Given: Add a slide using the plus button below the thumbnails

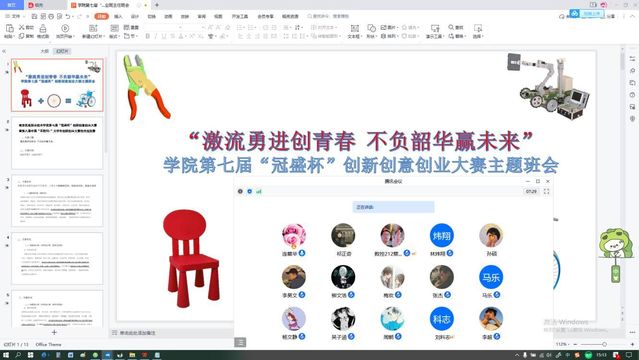Looking at the screenshot, I should click(54, 332).
